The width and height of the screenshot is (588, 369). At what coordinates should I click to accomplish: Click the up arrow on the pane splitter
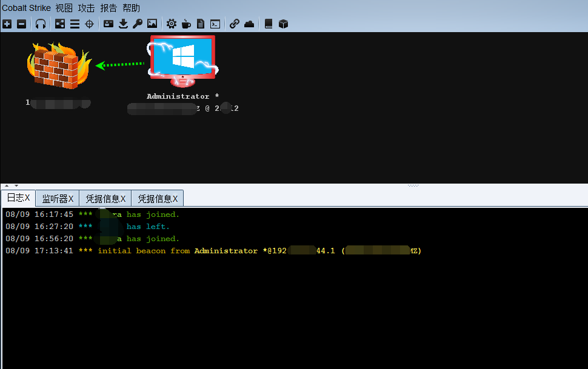point(7,185)
